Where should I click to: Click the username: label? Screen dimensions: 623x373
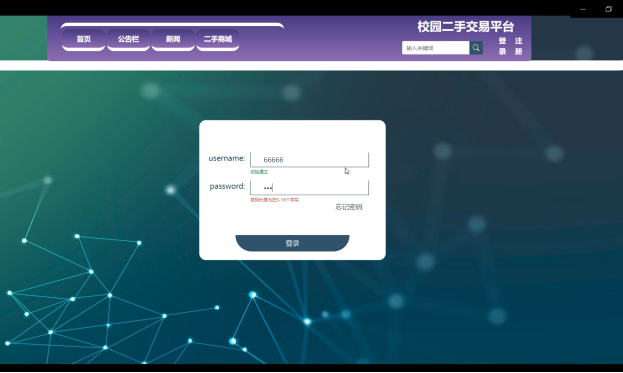click(227, 158)
